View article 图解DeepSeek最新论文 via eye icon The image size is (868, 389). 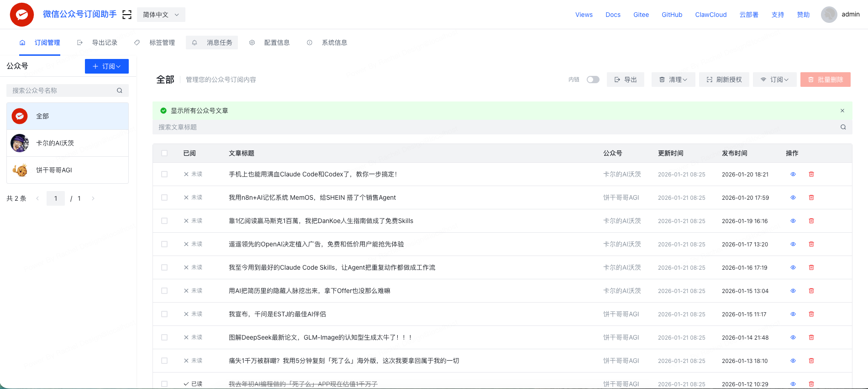[x=793, y=337]
